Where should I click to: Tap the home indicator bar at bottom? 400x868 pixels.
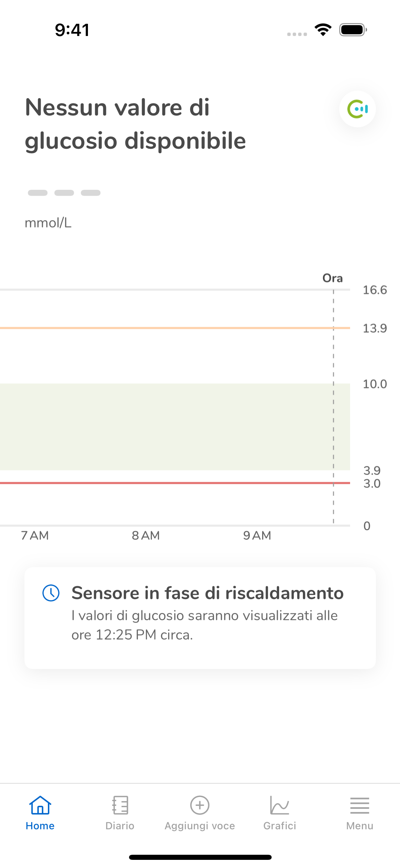point(200,857)
